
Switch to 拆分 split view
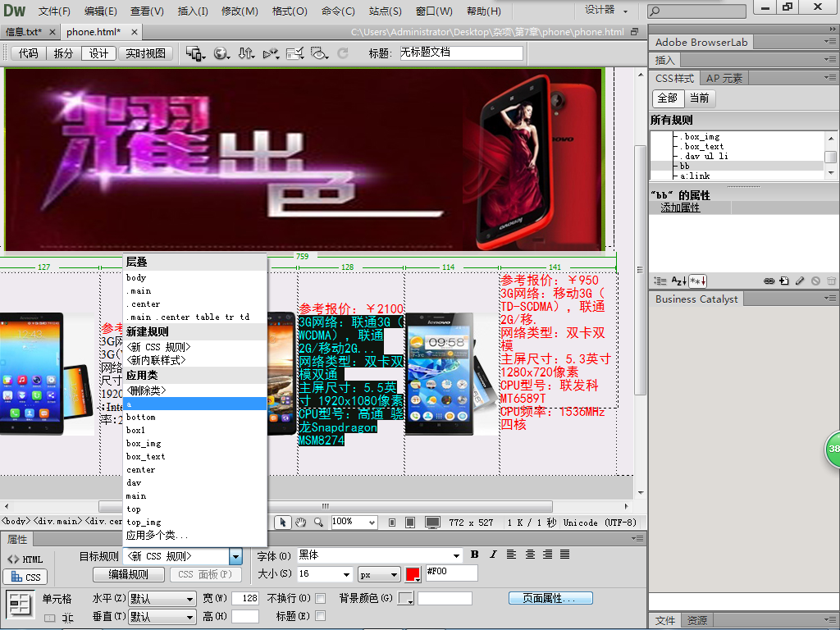click(63, 53)
